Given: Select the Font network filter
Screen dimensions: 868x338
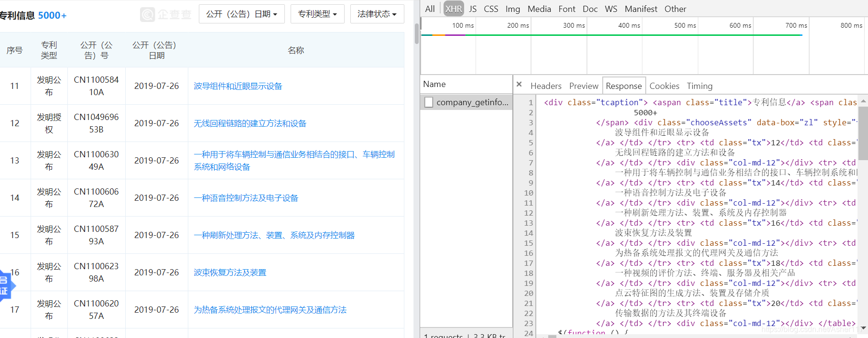Looking at the screenshot, I should click(x=567, y=9).
